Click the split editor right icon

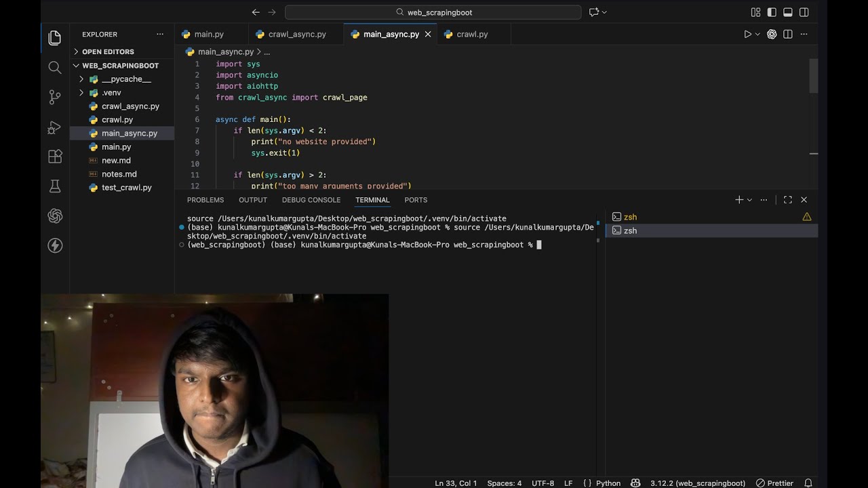(x=788, y=34)
